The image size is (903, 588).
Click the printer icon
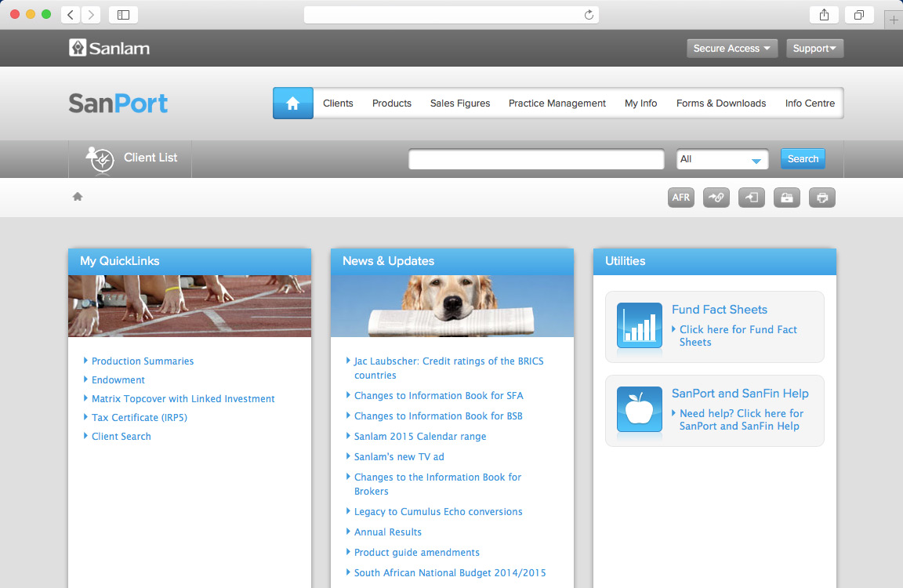[x=822, y=198]
